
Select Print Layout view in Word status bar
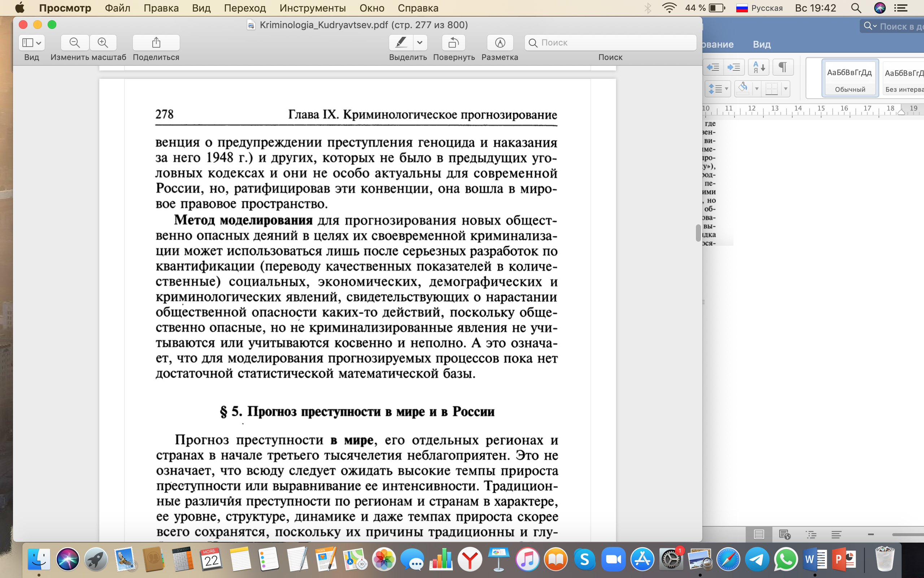coord(759,534)
